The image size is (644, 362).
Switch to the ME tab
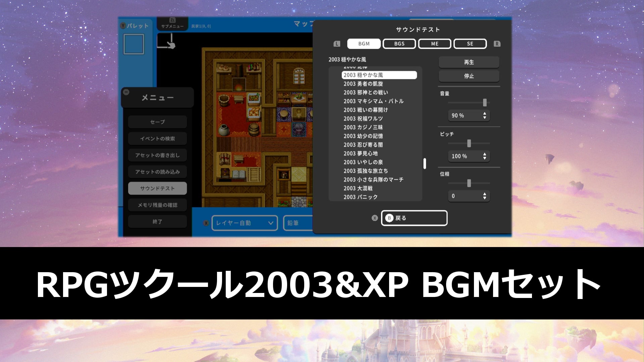tap(435, 44)
